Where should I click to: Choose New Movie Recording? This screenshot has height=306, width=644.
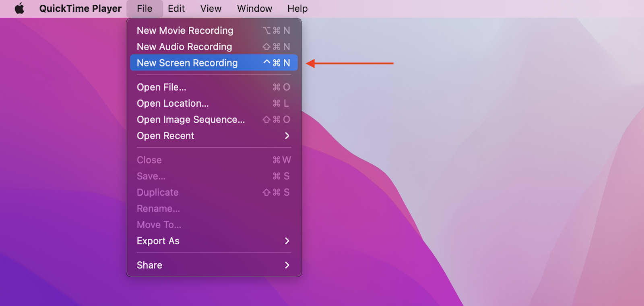pyautogui.click(x=214, y=31)
